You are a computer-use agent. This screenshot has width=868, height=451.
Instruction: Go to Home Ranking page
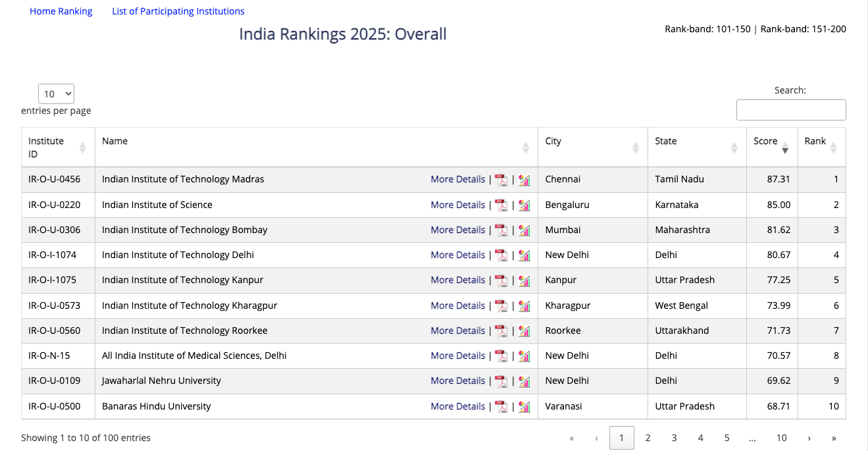coord(61,11)
